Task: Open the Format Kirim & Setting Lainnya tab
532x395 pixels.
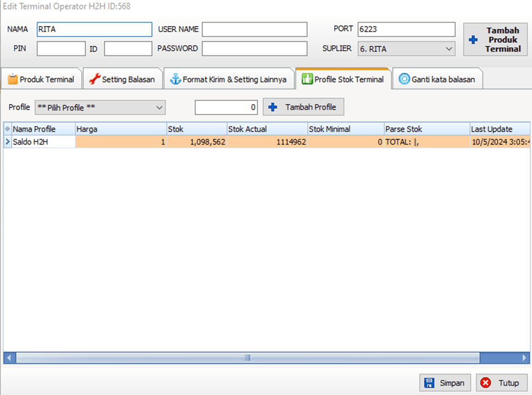Action: tap(229, 79)
